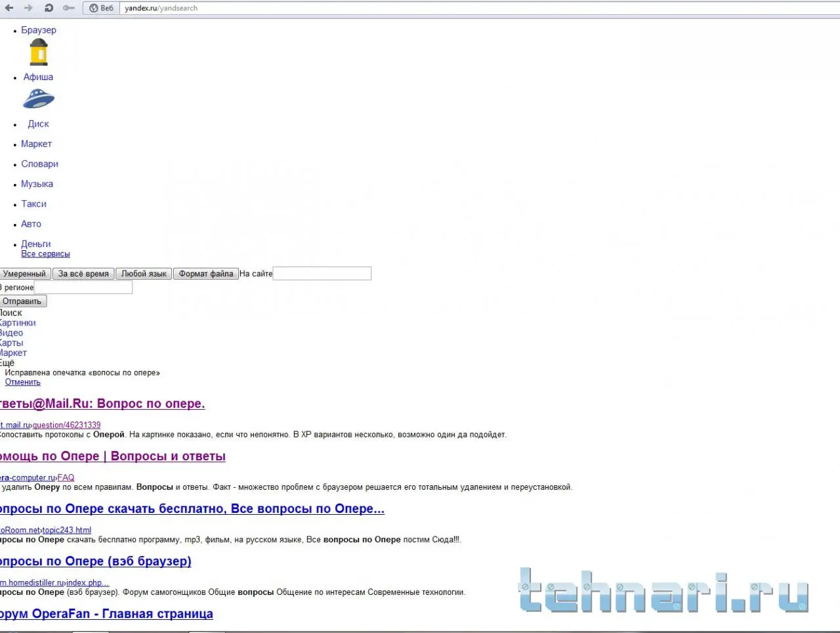
Task: Click the snippet starting "удалить Оперу по всем правилам"
Action: (286, 487)
